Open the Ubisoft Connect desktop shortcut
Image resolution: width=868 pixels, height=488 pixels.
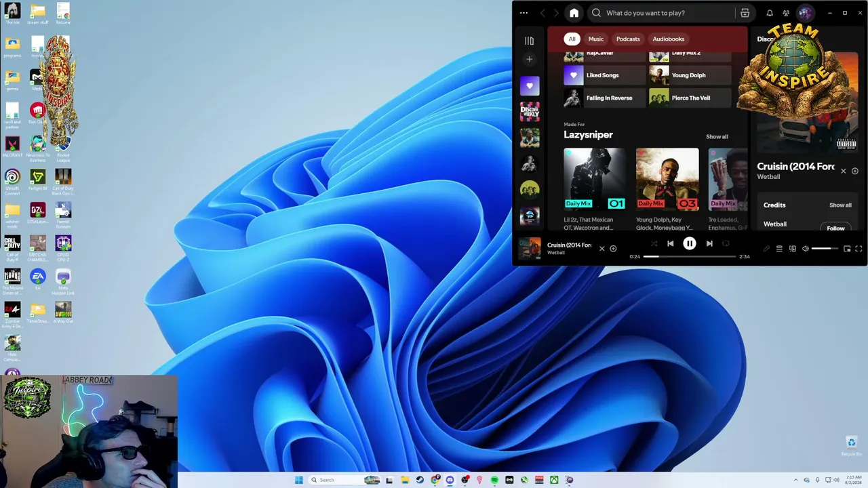(x=12, y=182)
